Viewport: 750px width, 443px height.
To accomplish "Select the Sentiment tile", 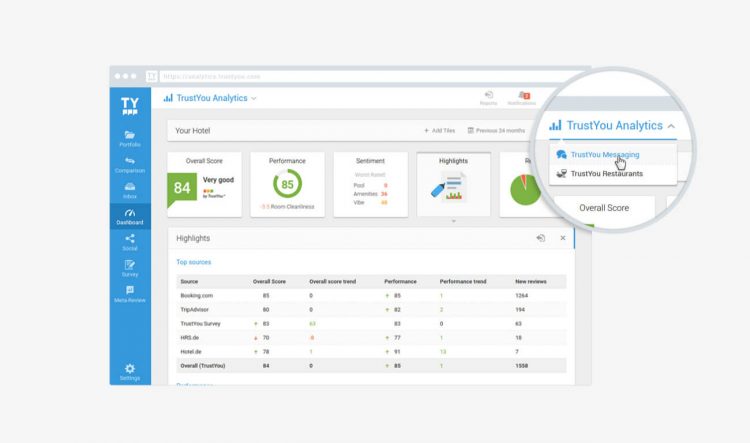I will [x=370, y=185].
